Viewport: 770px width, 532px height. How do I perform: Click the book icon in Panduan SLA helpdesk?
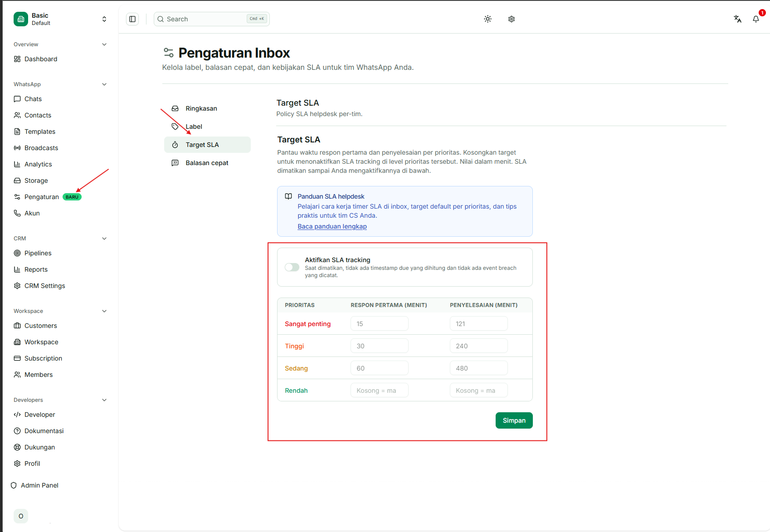288,196
